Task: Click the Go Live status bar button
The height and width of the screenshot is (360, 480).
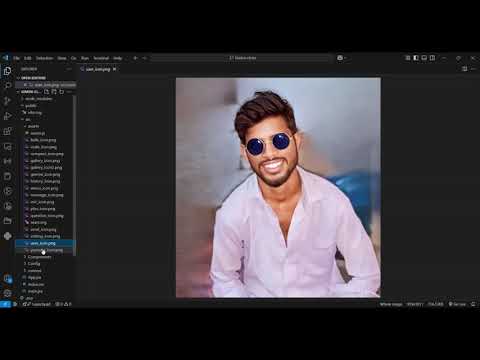Action: [457, 304]
